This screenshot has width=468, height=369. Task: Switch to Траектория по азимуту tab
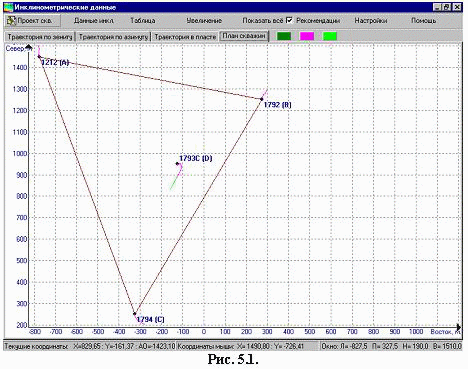(x=113, y=37)
